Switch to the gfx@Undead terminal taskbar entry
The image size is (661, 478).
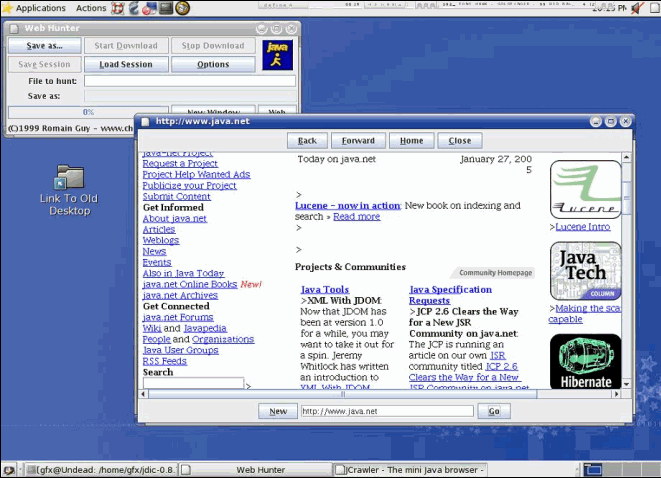(x=100, y=470)
